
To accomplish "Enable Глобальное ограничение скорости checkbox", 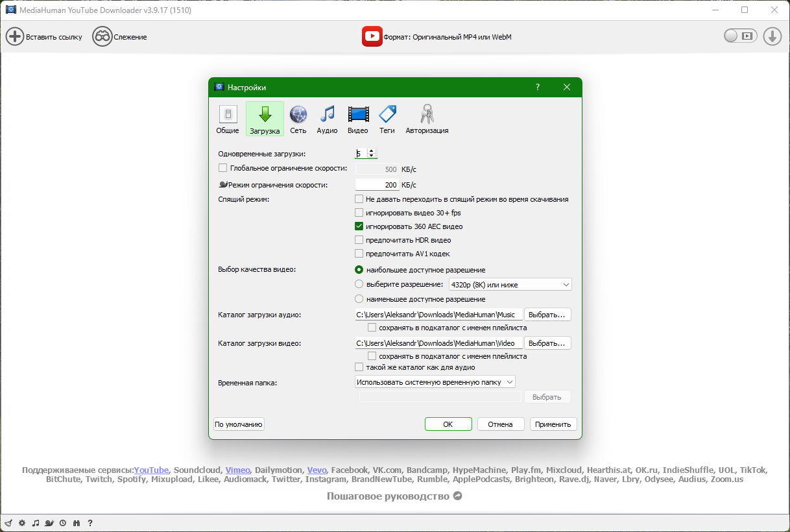I will coord(223,168).
